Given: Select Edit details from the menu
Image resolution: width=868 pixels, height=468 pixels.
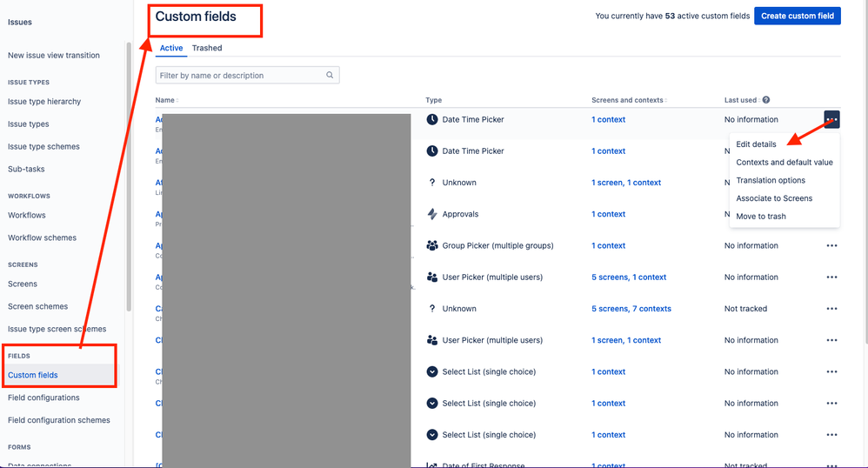Looking at the screenshot, I should (x=756, y=144).
